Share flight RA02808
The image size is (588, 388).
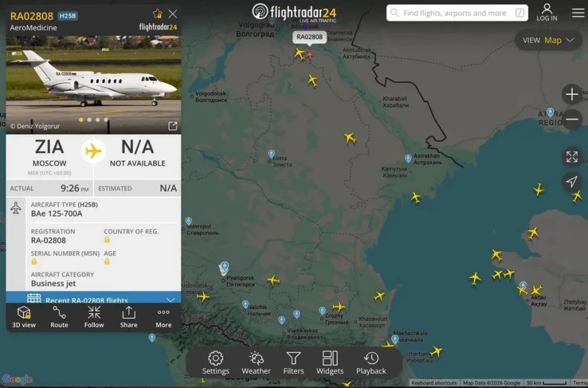pos(129,317)
